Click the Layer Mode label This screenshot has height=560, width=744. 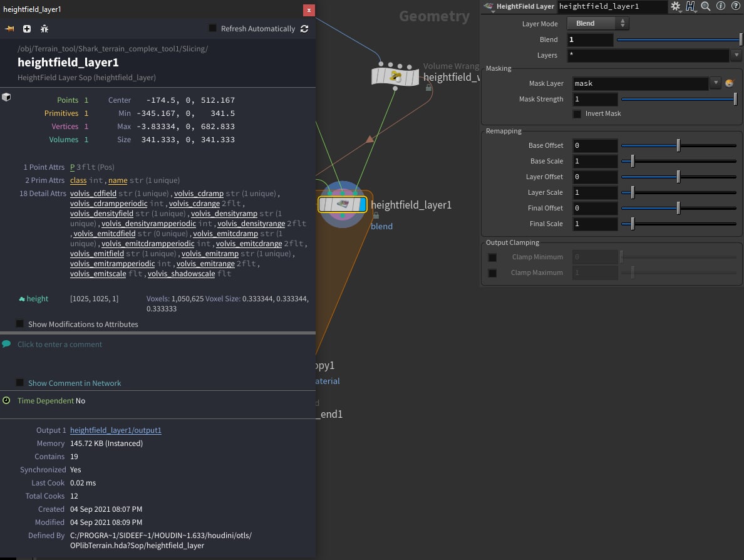tap(540, 24)
